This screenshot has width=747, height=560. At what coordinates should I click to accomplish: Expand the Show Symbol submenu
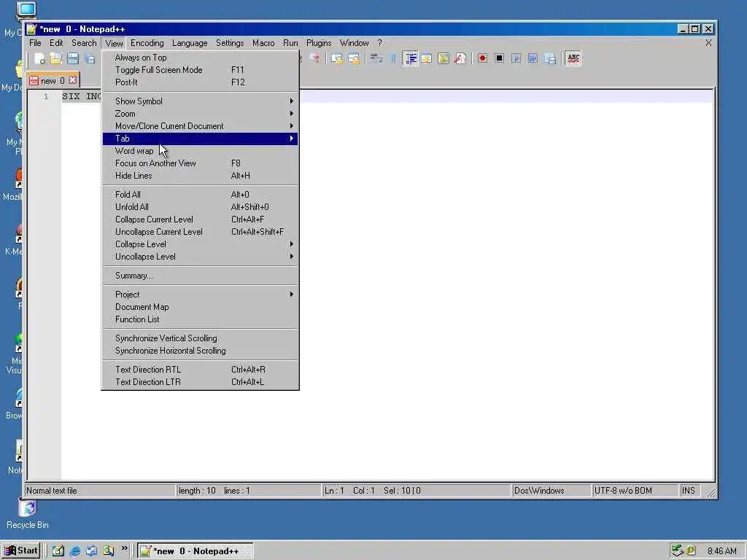(201, 101)
